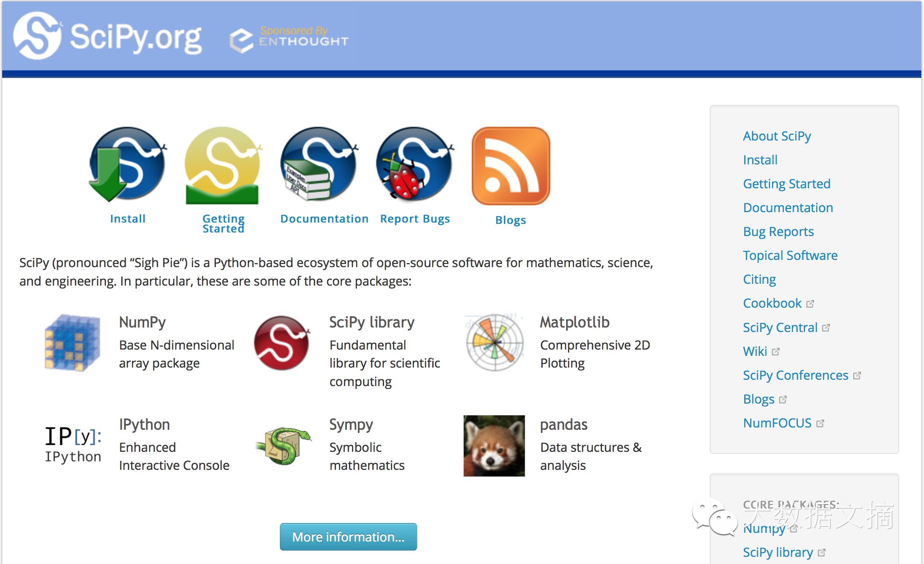Screen dimensions: 924x564
Task: Open the yellow Getting Started icon
Action: 223,166
